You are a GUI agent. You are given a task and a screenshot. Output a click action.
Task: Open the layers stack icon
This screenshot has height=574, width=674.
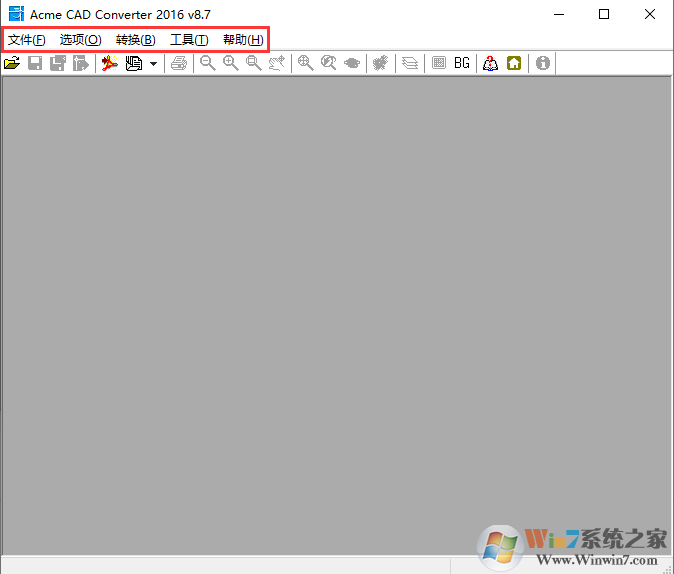point(410,63)
